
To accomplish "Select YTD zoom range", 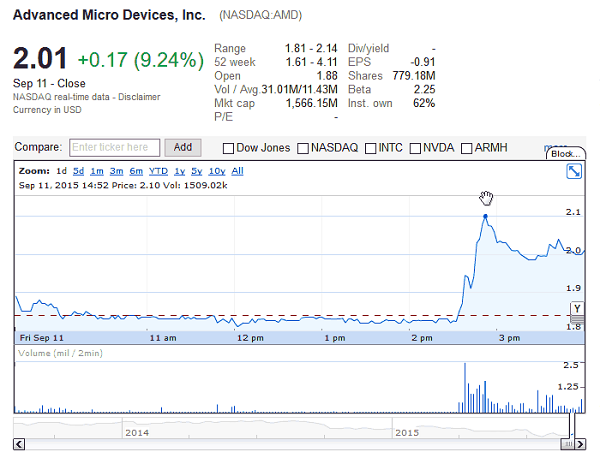I will pyautogui.click(x=158, y=171).
